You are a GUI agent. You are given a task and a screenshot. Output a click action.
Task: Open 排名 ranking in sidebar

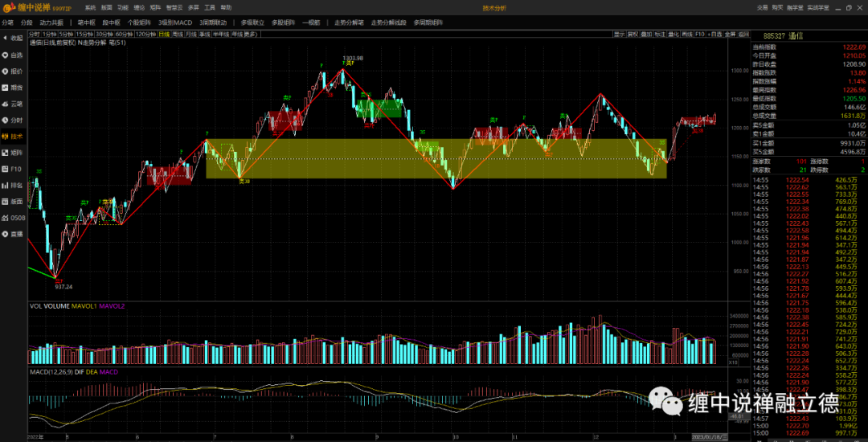(x=13, y=185)
